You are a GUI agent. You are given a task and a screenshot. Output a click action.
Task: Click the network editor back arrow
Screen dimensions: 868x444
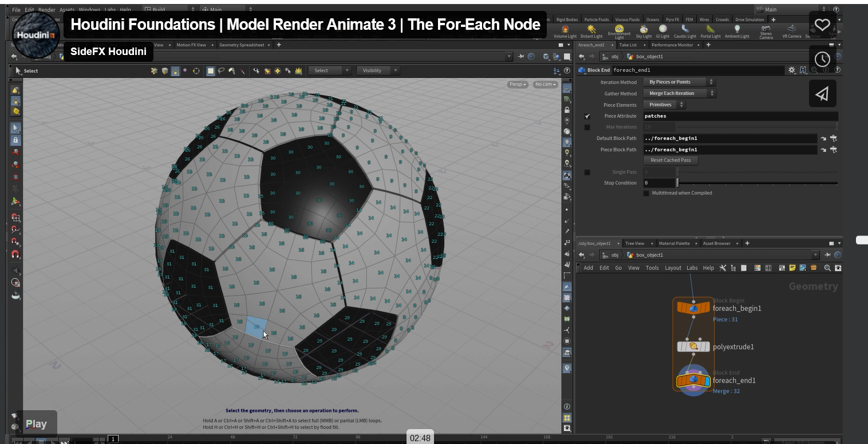[582, 255]
